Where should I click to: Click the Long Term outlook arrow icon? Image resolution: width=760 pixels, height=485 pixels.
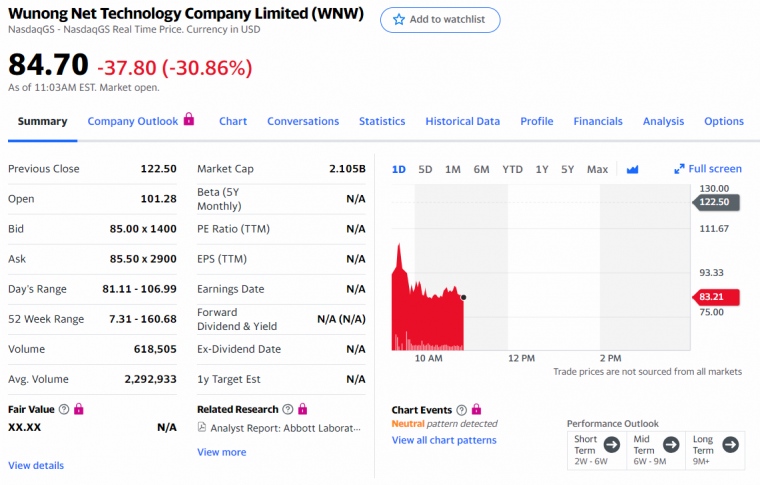tap(730, 444)
